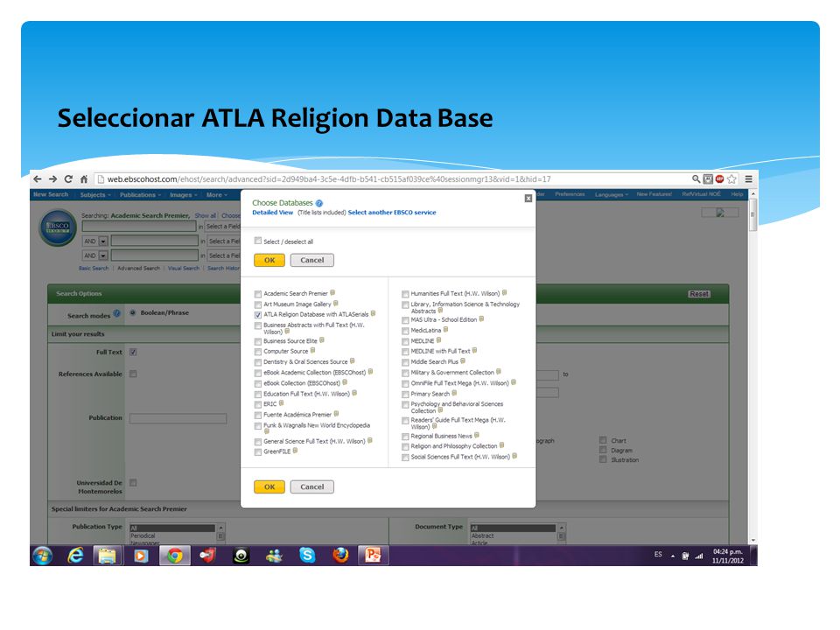Click the help icon beside Search modes

click(x=116, y=313)
